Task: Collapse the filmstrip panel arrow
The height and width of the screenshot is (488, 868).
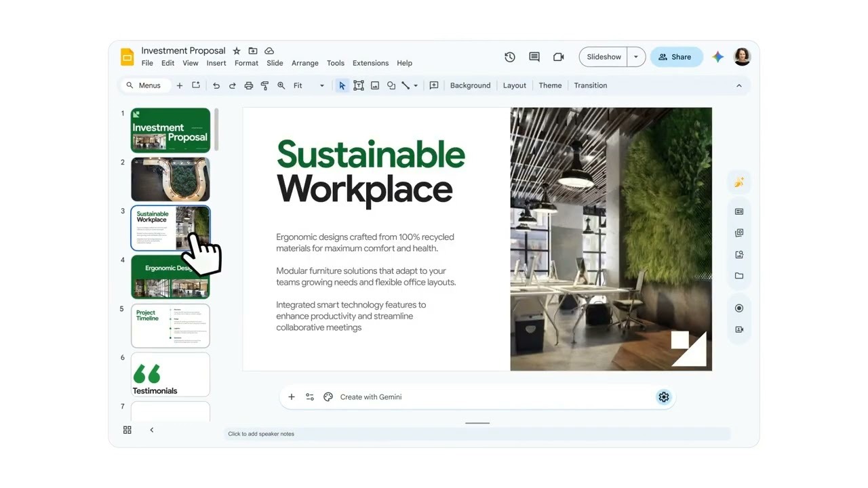Action: 151,430
